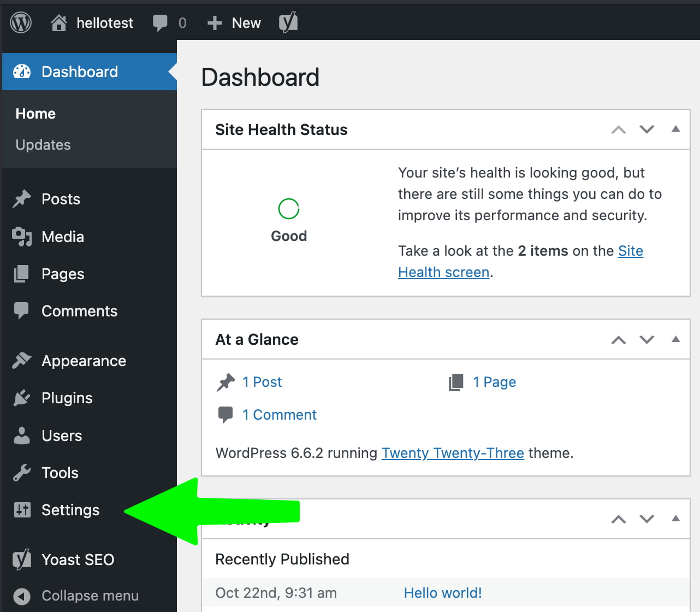Open the Yoast icon in admin bar
Screen dimensions: 700x612
tap(288, 22)
